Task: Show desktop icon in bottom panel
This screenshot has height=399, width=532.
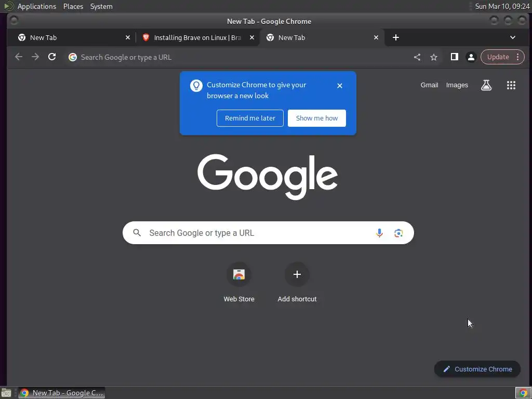Action: tap(6, 393)
